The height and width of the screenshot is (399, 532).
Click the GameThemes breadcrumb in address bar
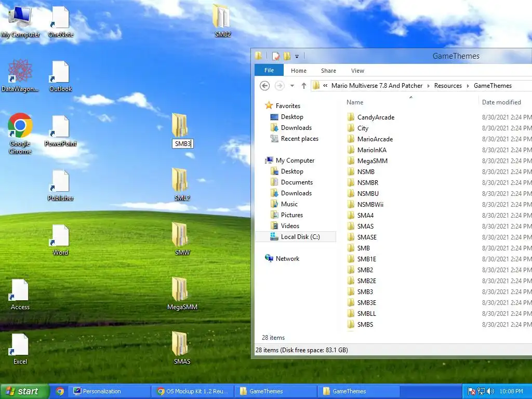coord(493,86)
